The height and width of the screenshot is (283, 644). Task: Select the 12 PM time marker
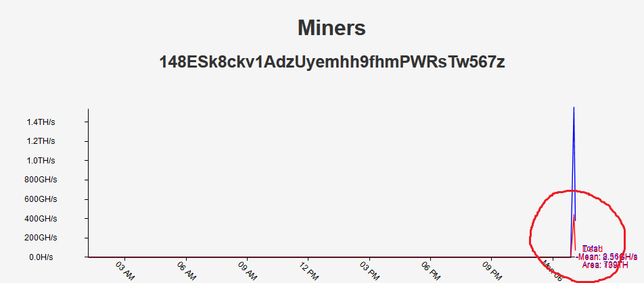[309, 271]
